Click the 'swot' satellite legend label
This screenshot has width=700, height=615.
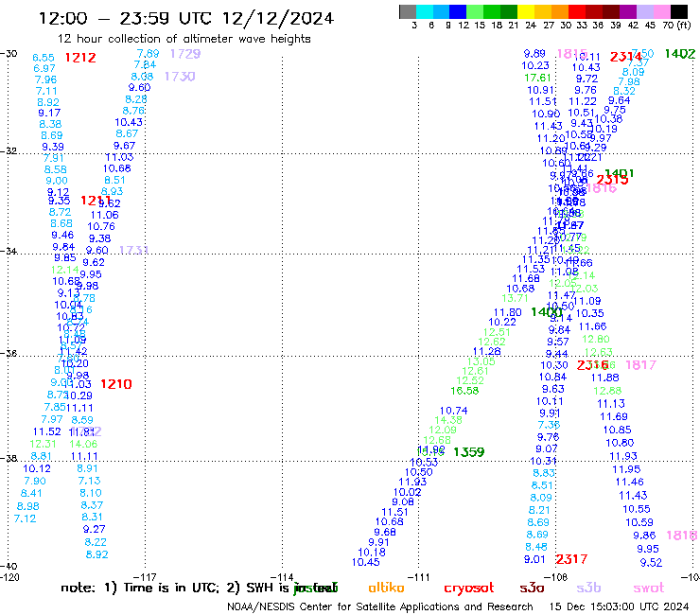tap(649, 589)
